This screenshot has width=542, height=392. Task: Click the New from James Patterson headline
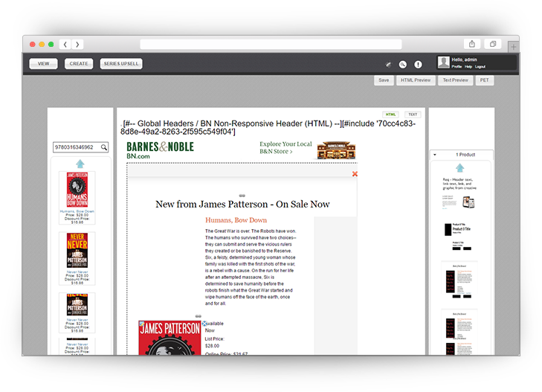click(x=242, y=205)
